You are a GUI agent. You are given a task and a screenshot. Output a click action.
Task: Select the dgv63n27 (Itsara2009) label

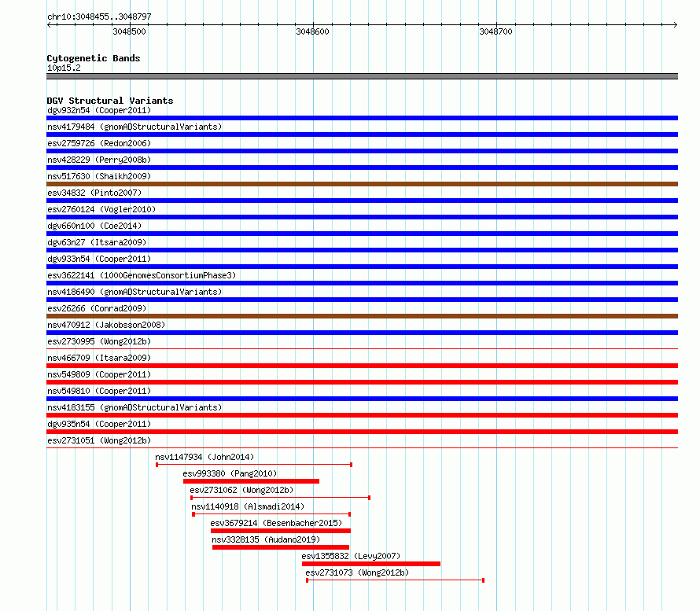97,242
